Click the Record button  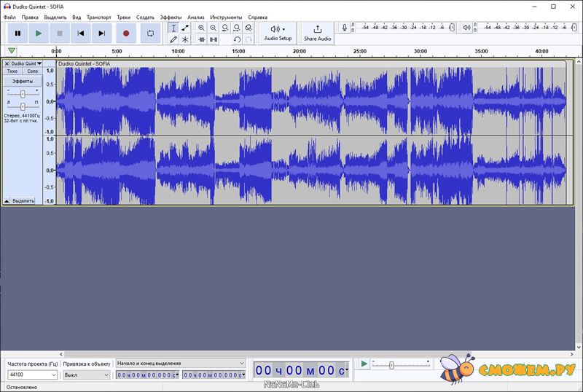click(x=126, y=33)
